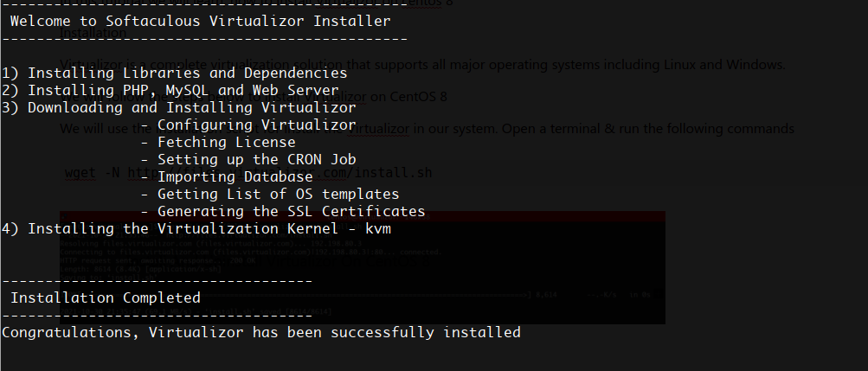The width and height of the screenshot is (868, 371).
Task: Select the Installing Libraries and Dependencies step
Action: click(174, 73)
